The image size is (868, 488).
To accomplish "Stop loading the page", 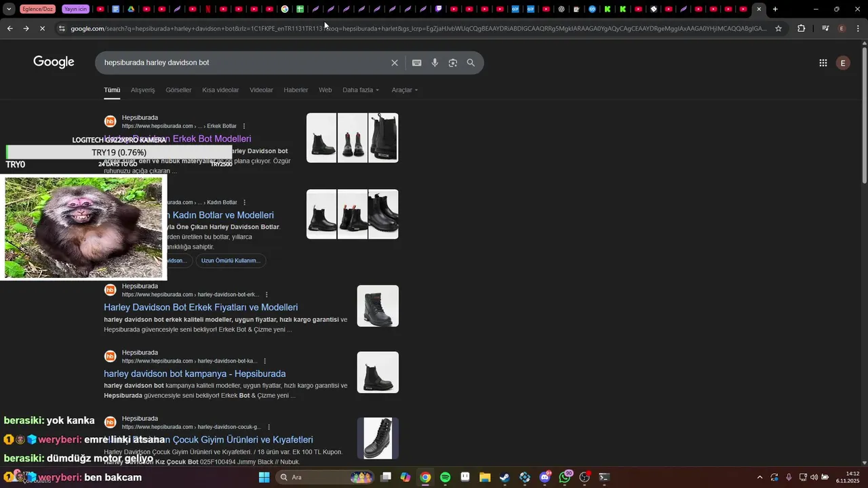I will pyautogui.click(x=42, y=28).
